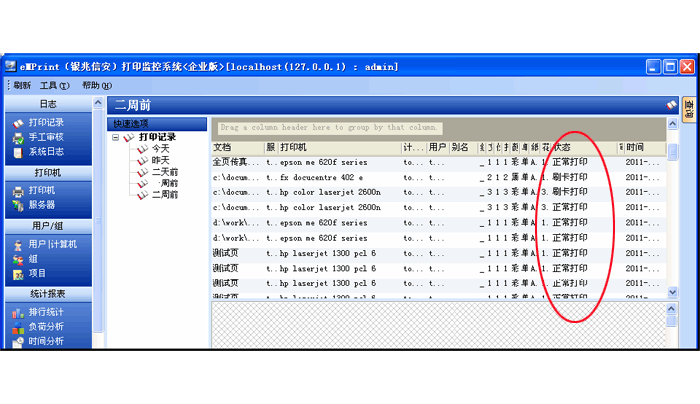The width and height of the screenshot is (700, 404).
Task: Select 今天 in the print record tree
Action: [160, 148]
